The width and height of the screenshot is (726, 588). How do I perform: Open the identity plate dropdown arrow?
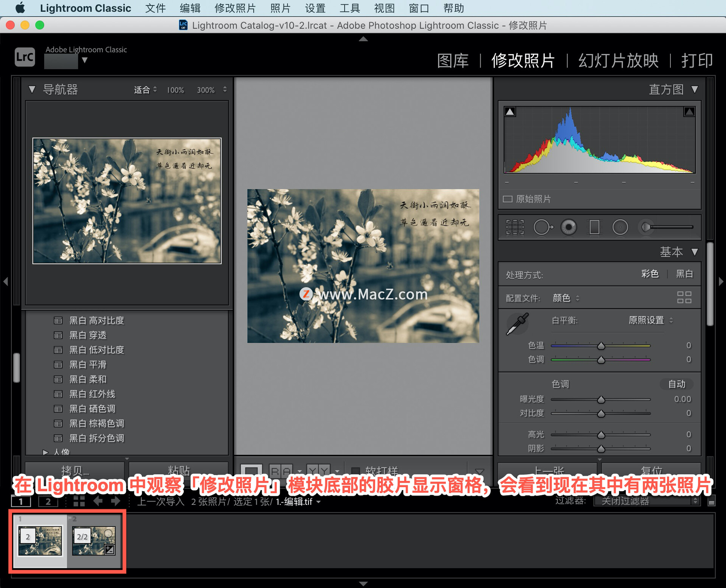point(85,60)
